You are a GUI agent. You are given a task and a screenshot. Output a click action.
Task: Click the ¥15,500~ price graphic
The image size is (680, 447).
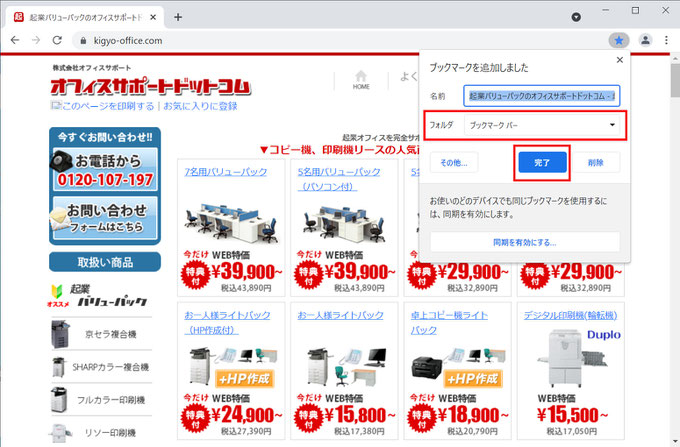572,415
